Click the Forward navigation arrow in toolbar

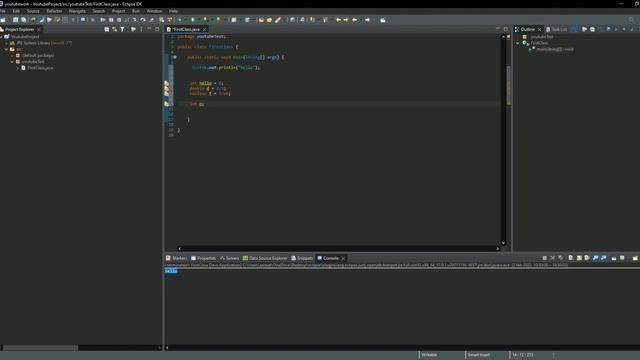[367, 20]
